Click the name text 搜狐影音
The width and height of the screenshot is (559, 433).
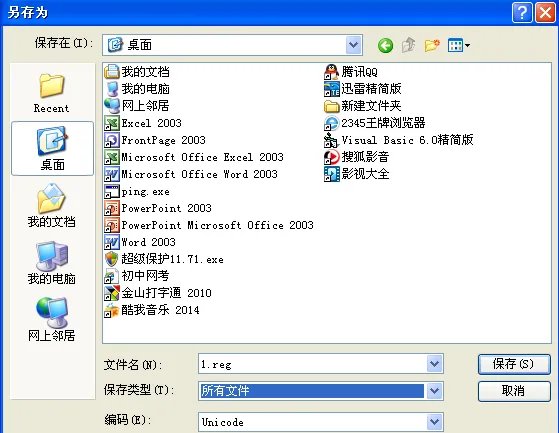pyautogui.click(x=365, y=157)
